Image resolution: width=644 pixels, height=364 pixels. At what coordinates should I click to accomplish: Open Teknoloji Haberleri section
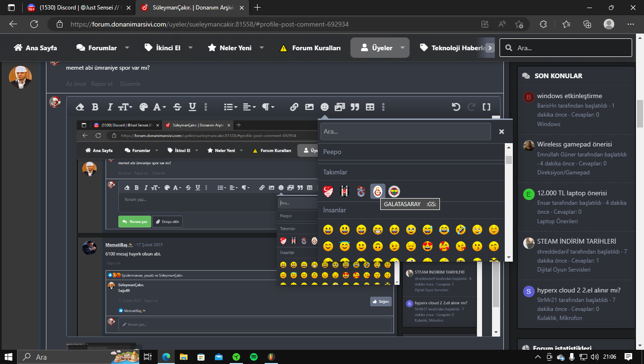pos(454,48)
